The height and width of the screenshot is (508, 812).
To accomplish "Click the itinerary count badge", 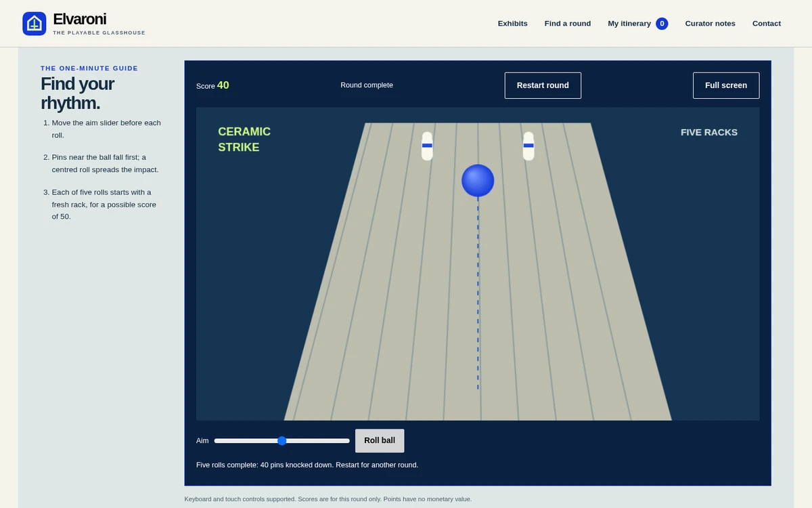I will click(x=662, y=24).
